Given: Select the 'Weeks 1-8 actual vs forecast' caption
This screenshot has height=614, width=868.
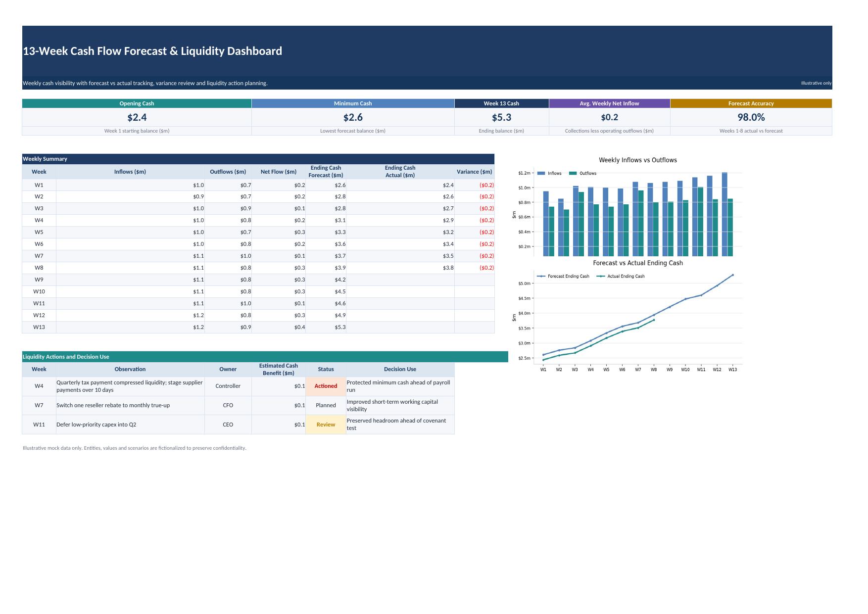Looking at the screenshot, I should coord(751,131).
